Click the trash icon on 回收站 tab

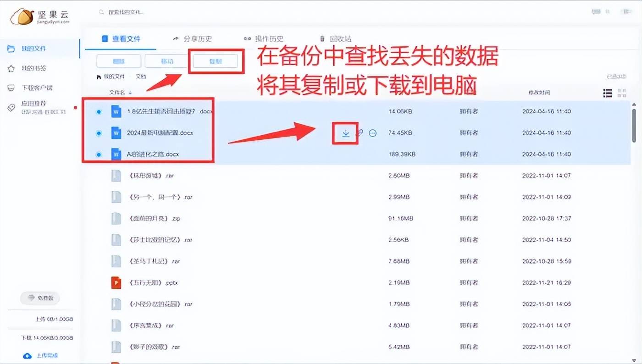coord(322,39)
